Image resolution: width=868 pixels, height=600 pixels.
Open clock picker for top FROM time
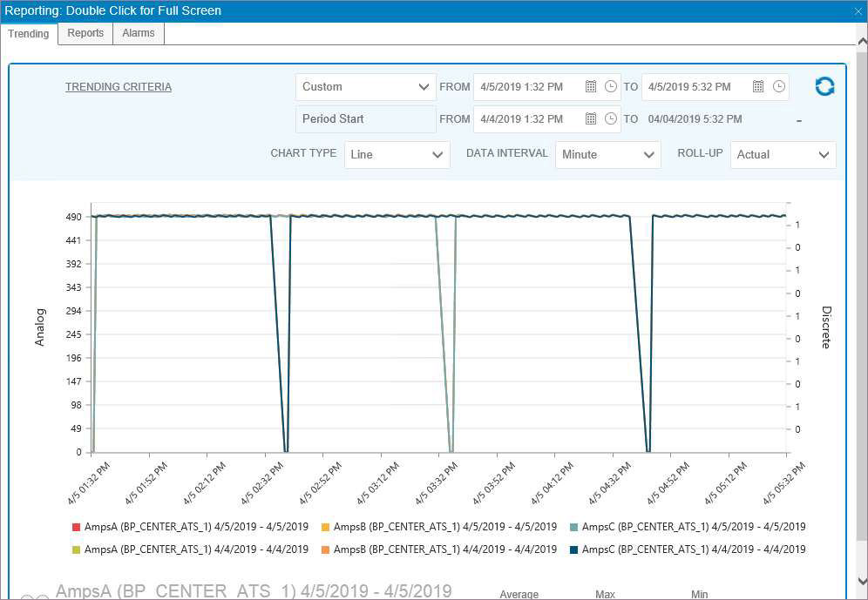coord(611,86)
